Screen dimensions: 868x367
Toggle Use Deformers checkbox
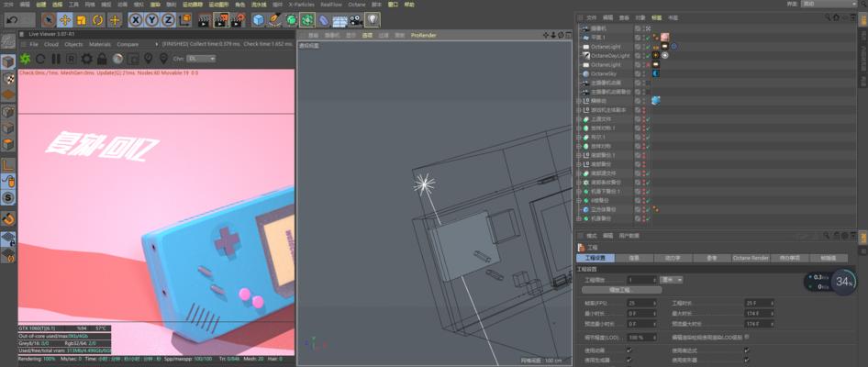[747, 360]
